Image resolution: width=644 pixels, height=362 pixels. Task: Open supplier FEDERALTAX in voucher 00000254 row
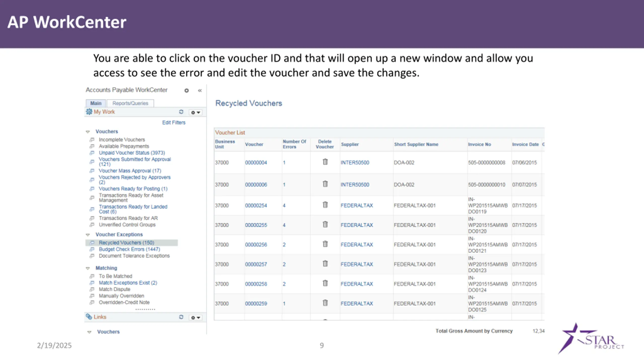[x=357, y=206]
